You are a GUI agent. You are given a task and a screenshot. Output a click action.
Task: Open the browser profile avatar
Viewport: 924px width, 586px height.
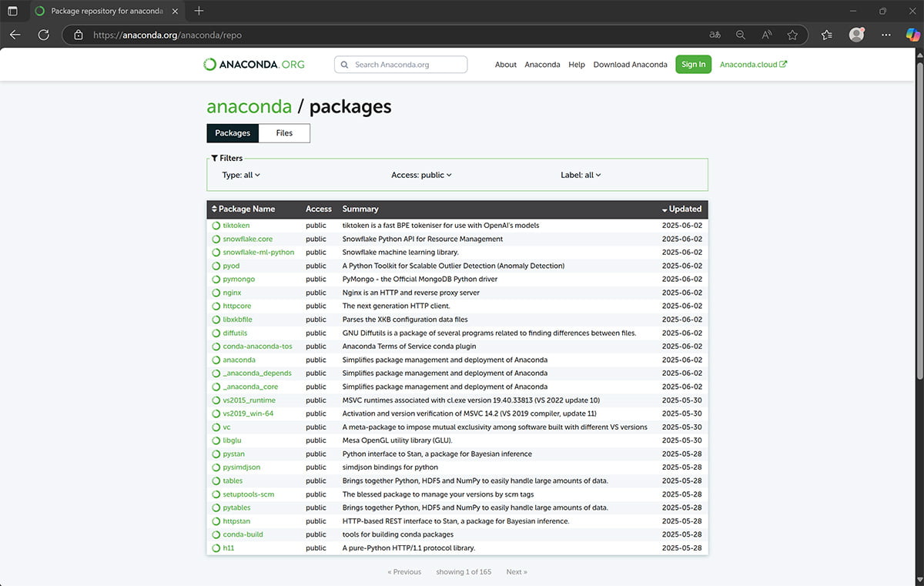[856, 35]
